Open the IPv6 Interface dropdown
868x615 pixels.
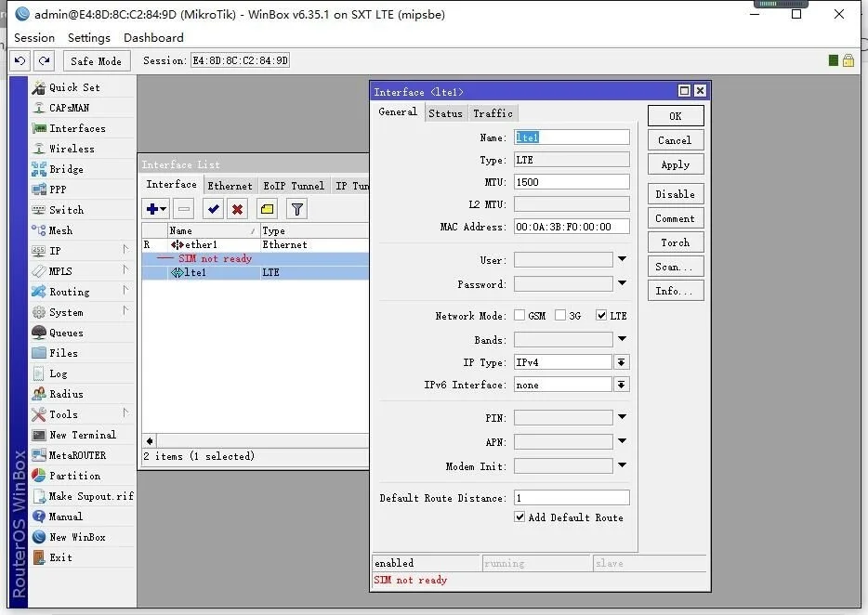[622, 385]
